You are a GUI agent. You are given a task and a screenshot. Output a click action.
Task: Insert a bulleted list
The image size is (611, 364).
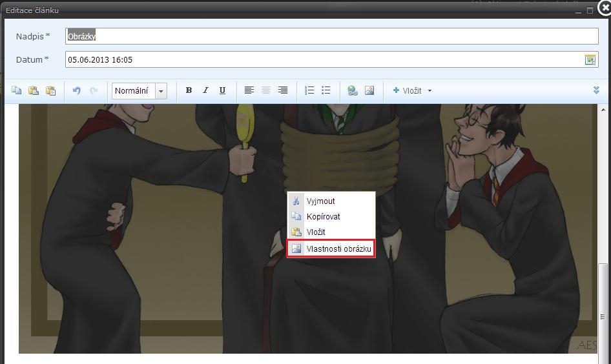[x=326, y=91]
